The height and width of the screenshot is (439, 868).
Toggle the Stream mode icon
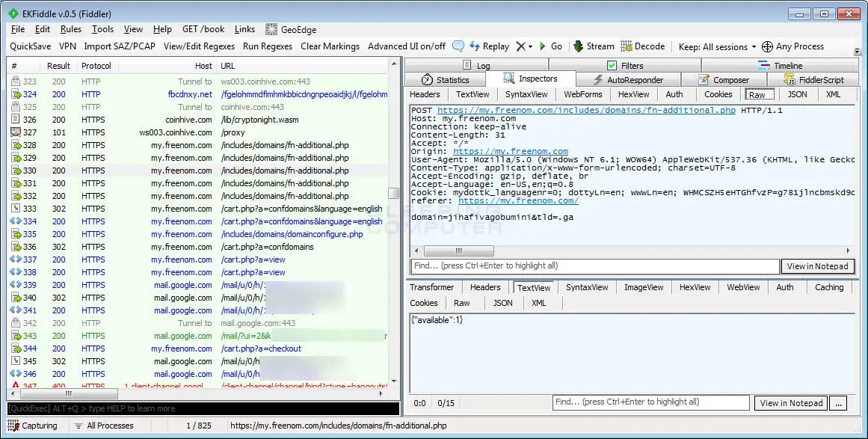coord(579,46)
